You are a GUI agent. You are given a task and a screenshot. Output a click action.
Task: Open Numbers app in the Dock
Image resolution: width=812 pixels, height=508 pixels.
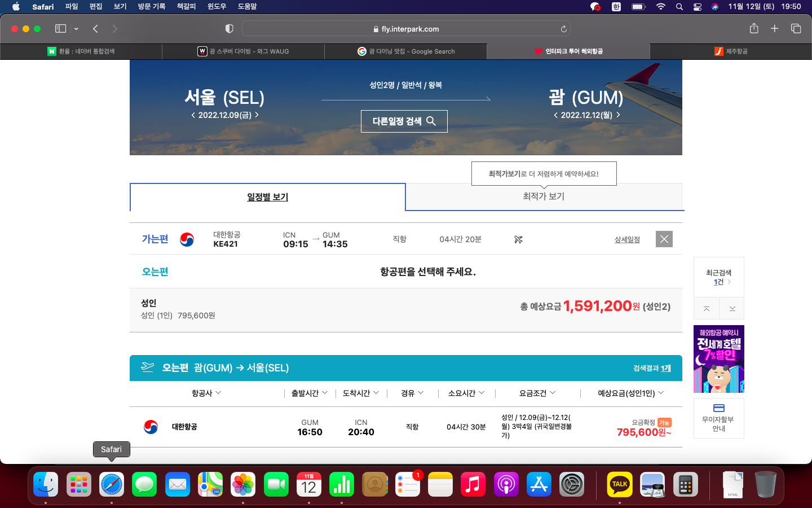click(342, 484)
